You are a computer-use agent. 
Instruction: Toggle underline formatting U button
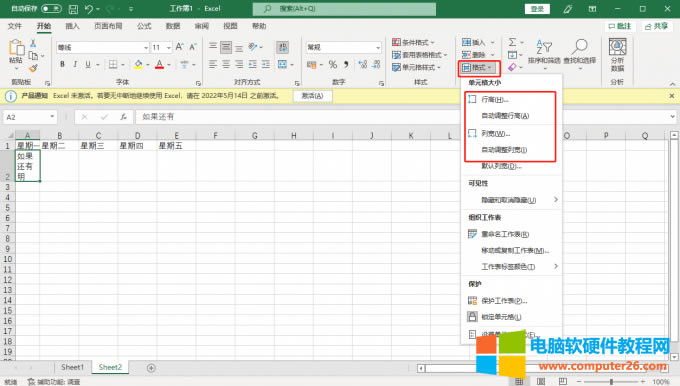tap(88, 65)
